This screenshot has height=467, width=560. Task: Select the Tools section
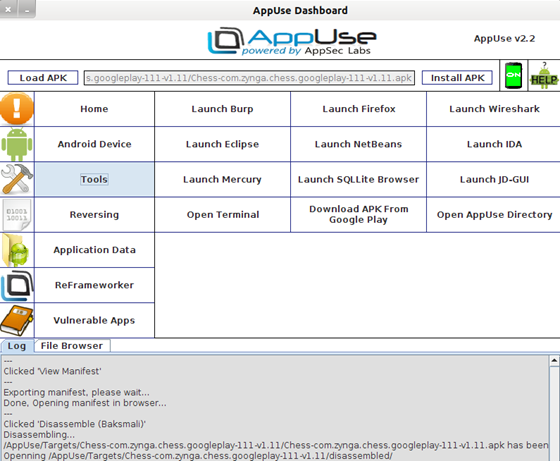click(94, 179)
